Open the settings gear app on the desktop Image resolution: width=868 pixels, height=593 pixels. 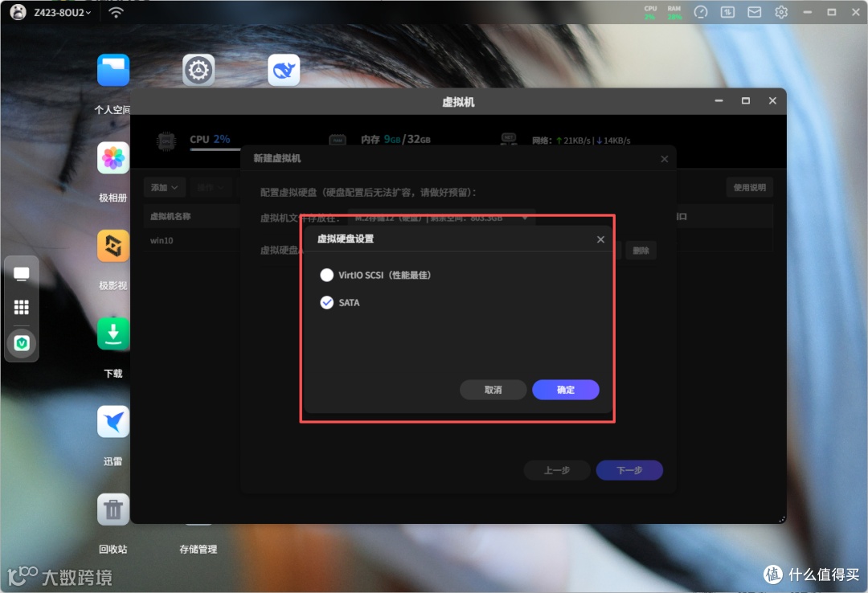[x=198, y=69]
